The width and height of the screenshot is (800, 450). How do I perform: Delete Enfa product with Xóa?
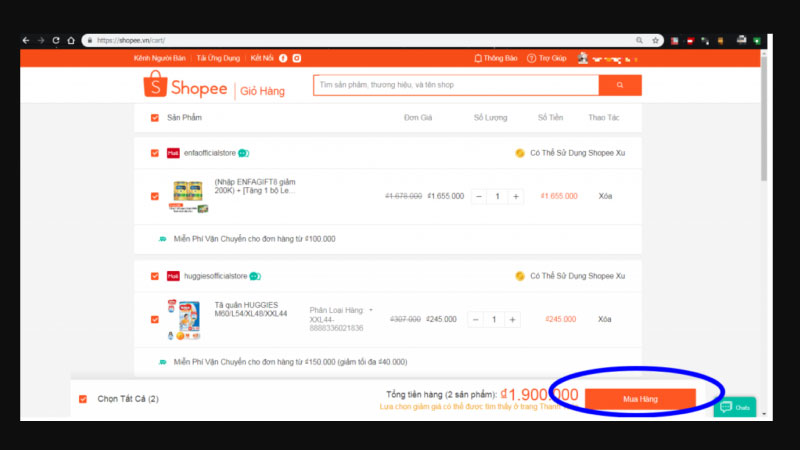(605, 196)
